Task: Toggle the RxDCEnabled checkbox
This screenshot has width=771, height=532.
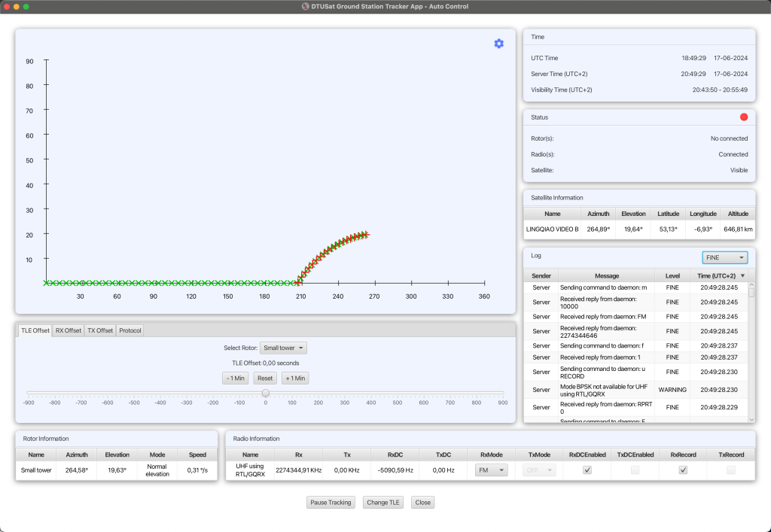Action: pyautogui.click(x=587, y=470)
